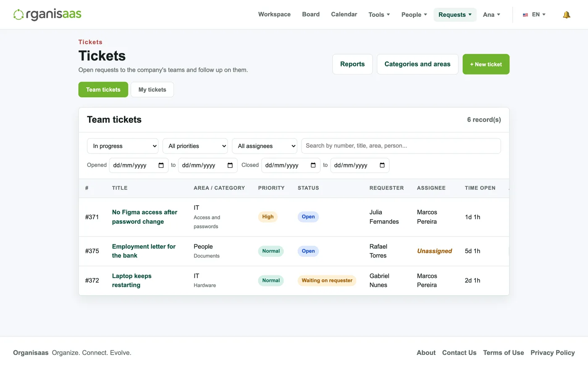588x368 pixels.
Task: Open the In progress status filter
Action: (x=123, y=146)
